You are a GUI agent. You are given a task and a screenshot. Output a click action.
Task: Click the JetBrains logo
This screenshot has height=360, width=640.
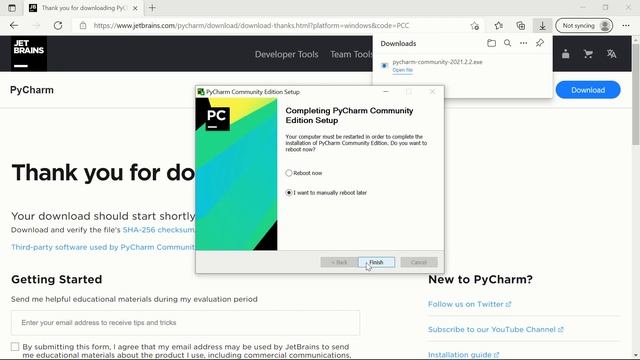click(29, 53)
